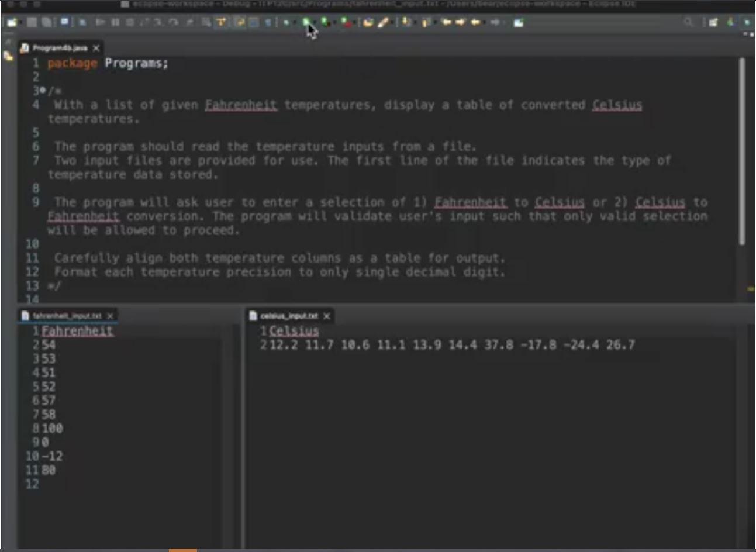Save the current file using the Save icon
Image resolution: width=756 pixels, height=552 pixels.
click(x=32, y=22)
